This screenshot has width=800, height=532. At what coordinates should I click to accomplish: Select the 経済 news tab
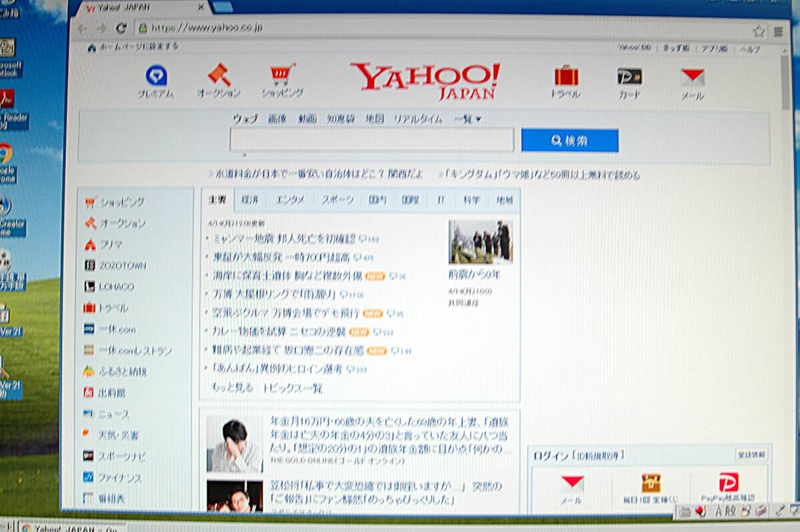tap(250, 200)
